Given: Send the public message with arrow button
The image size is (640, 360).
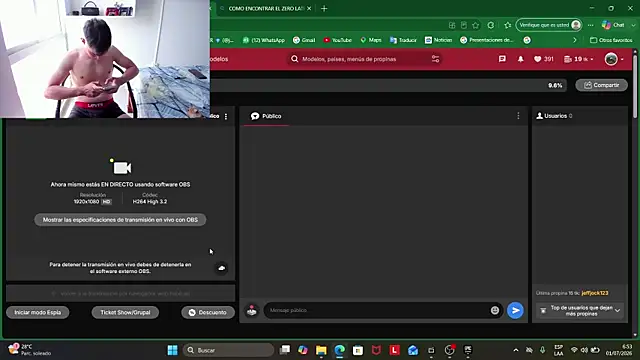Looking at the screenshot, I should (x=516, y=311).
